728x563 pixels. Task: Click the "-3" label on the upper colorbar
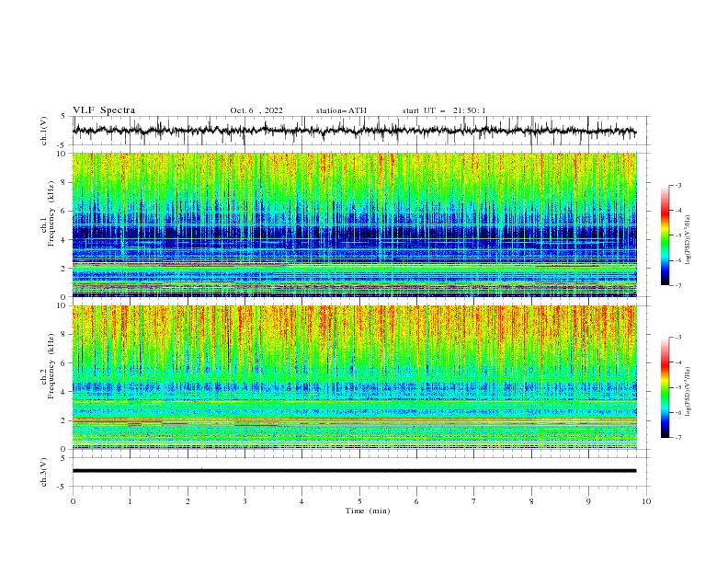tap(677, 185)
